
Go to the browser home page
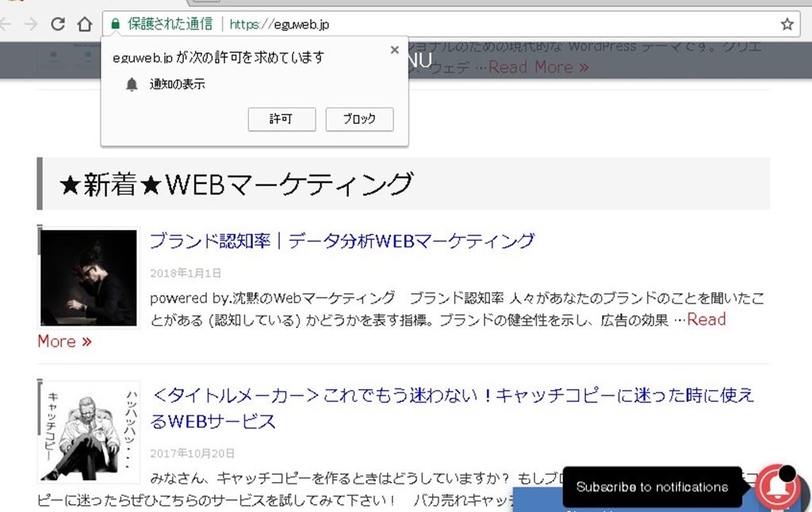pyautogui.click(x=85, y=25)
